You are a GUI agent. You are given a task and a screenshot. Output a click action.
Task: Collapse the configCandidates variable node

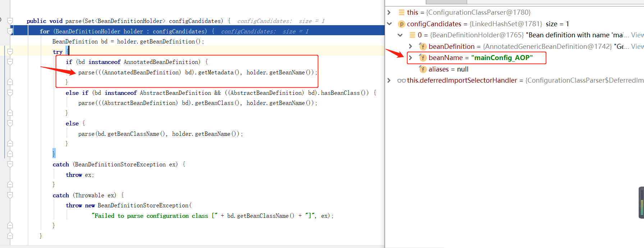(389, 24)
